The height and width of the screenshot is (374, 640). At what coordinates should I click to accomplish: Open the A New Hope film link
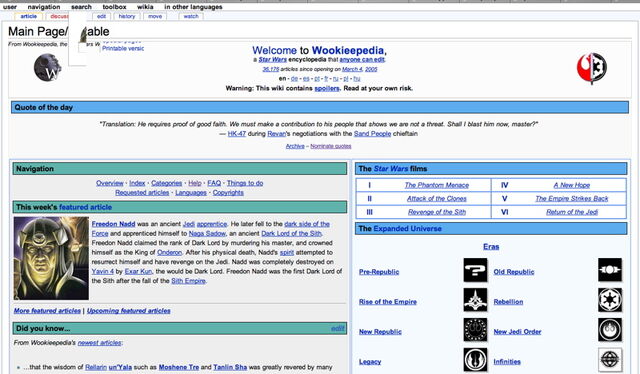572,185
